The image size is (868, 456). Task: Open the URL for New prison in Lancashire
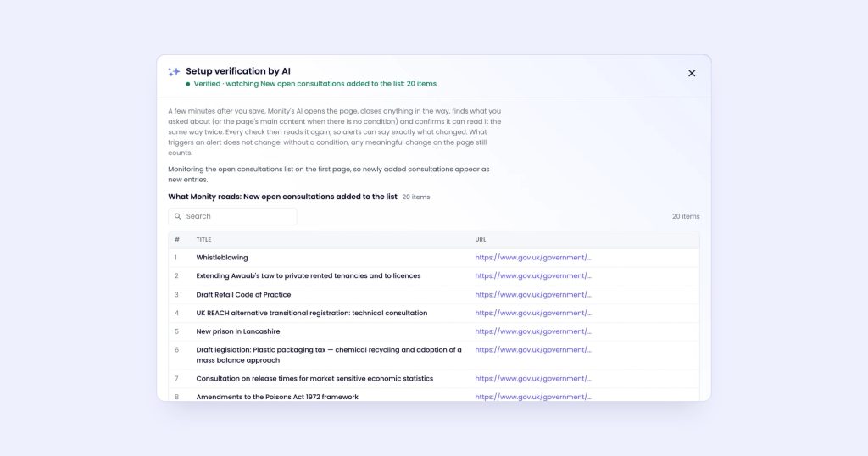coord(532,331)
